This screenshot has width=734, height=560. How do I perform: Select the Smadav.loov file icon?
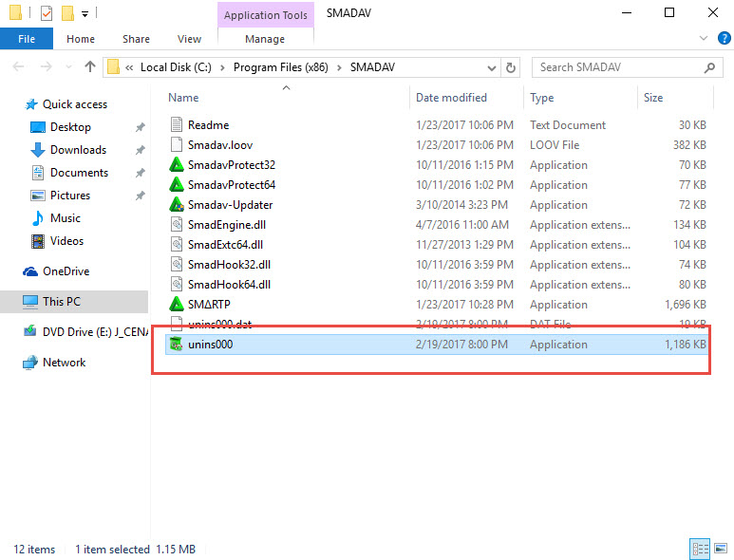[x=177, y=144]
